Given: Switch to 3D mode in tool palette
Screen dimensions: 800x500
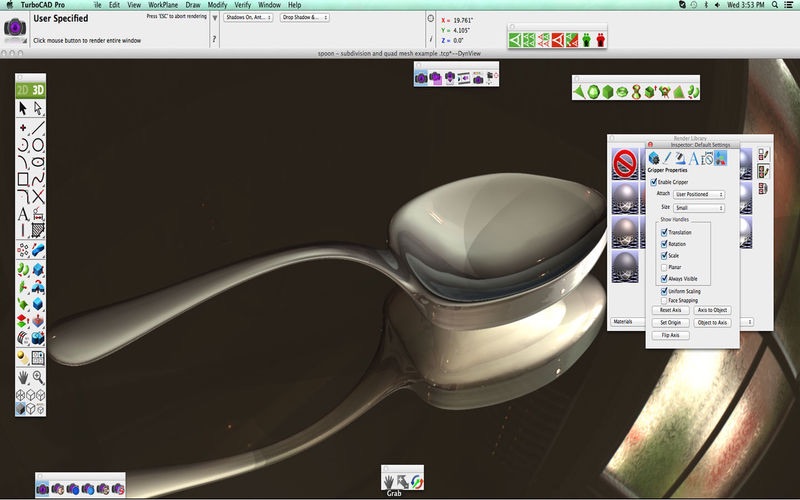Looking at the screenshot, I should 38,90.
